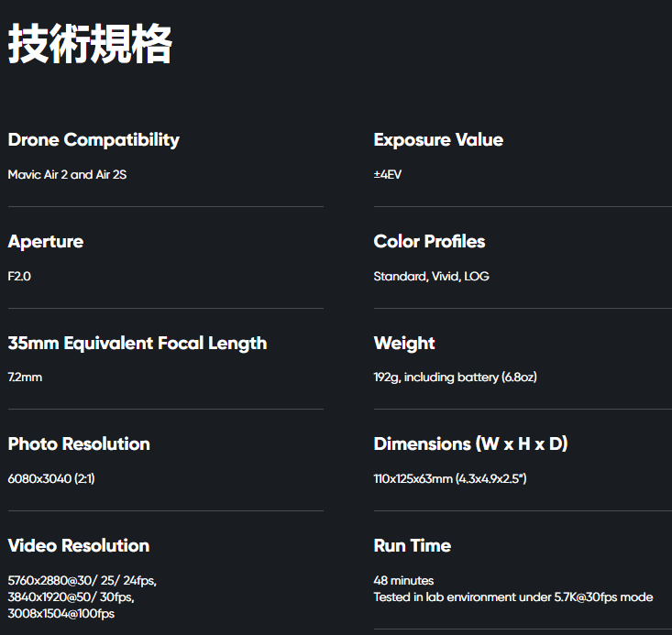672x635 pixels.
Task: Click the Mavic Air 2 and Air 2S text
Action: (x=67, y=174)
